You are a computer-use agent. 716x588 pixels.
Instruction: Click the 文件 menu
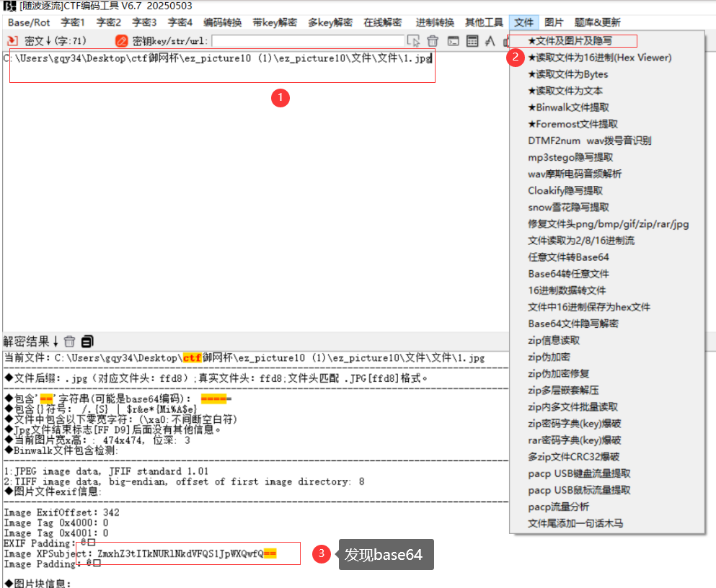523,22
